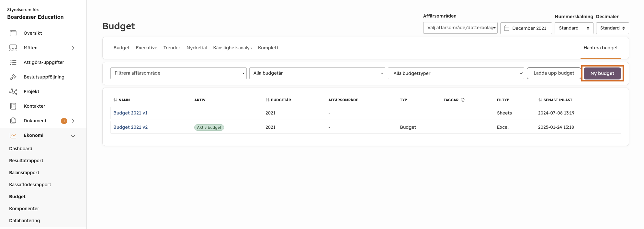Sort by Namn column arrows

point(115,100)
